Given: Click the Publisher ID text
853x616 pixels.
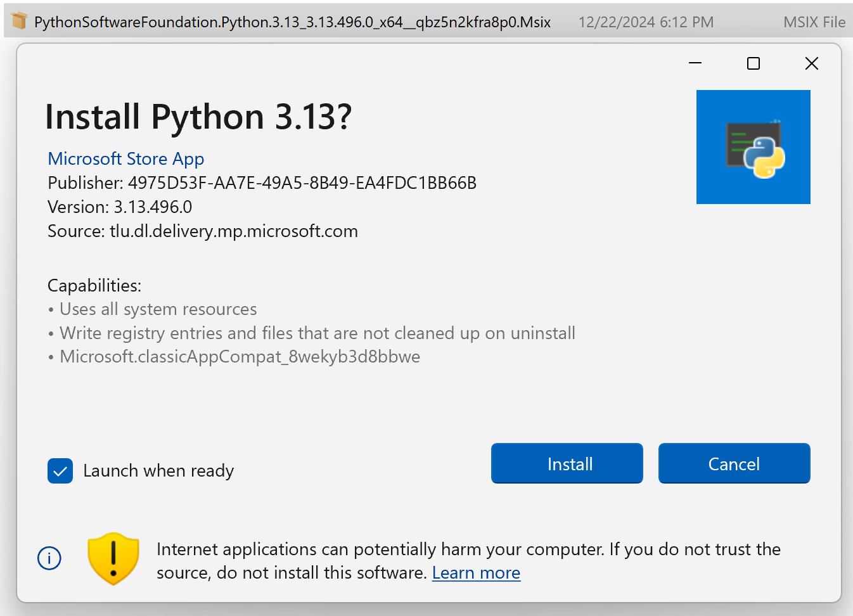Looking at the screenshot, I should click(262, 183).
